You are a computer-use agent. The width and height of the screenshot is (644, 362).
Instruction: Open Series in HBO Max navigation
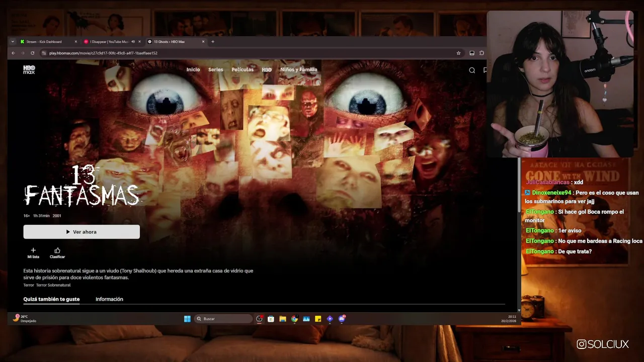click(x=215, y=70)
